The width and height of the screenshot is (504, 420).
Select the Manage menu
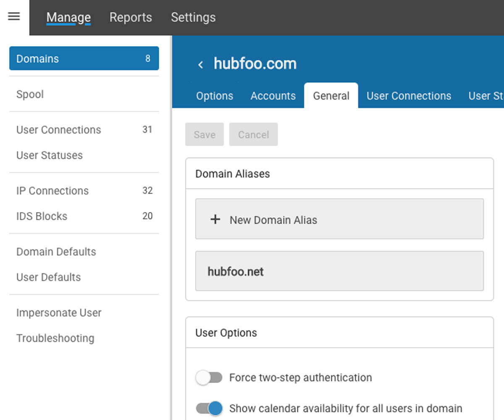[68, 17]
